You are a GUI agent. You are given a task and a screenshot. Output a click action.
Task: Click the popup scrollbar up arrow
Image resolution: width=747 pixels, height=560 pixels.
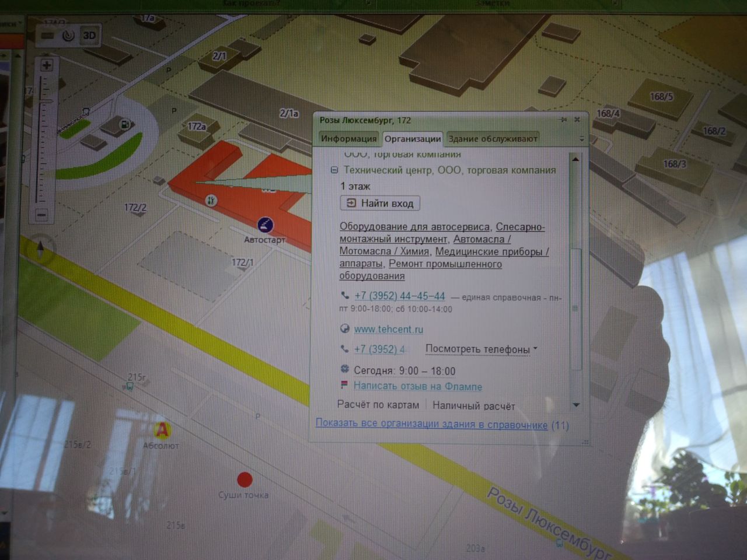575,159
